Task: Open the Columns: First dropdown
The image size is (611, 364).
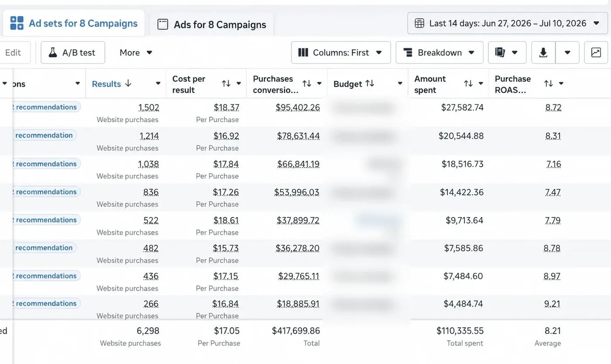Action: tap(341, 53)
